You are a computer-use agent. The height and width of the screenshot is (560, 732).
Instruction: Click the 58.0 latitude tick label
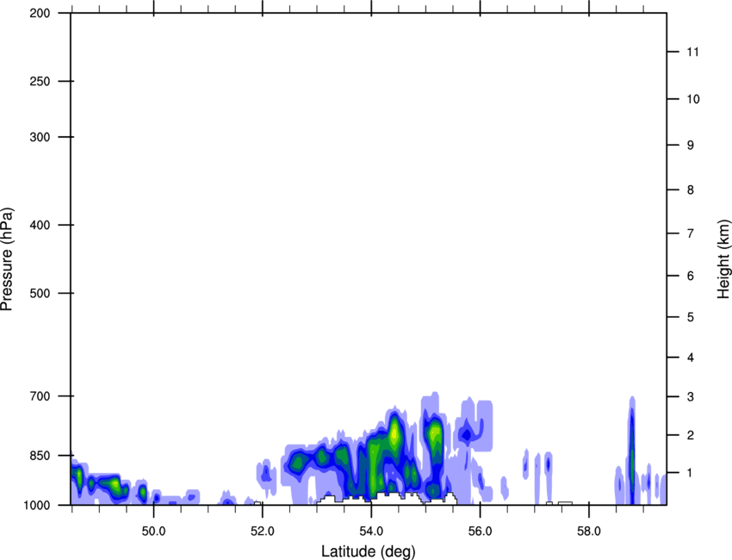589,532
